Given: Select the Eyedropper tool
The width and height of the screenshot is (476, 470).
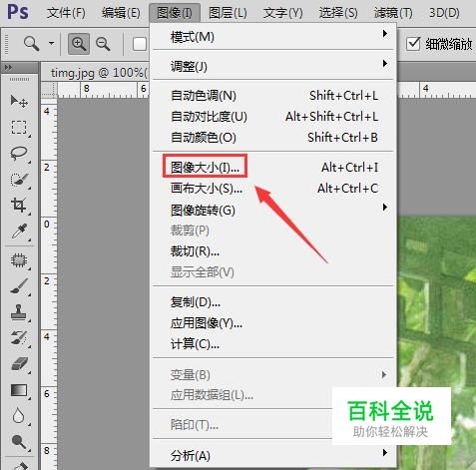Looking at the screenshot, I should click(19, 232).
